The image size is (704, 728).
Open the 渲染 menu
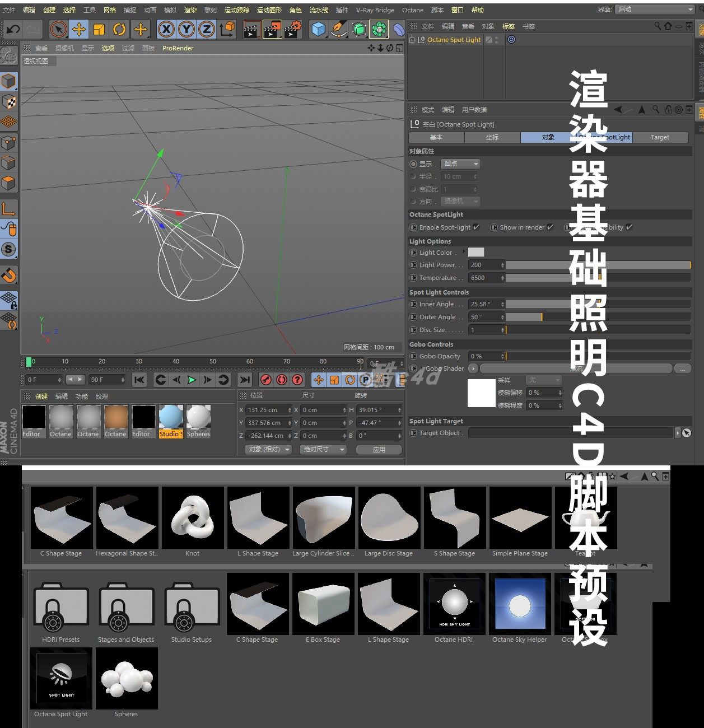(190, 10)
